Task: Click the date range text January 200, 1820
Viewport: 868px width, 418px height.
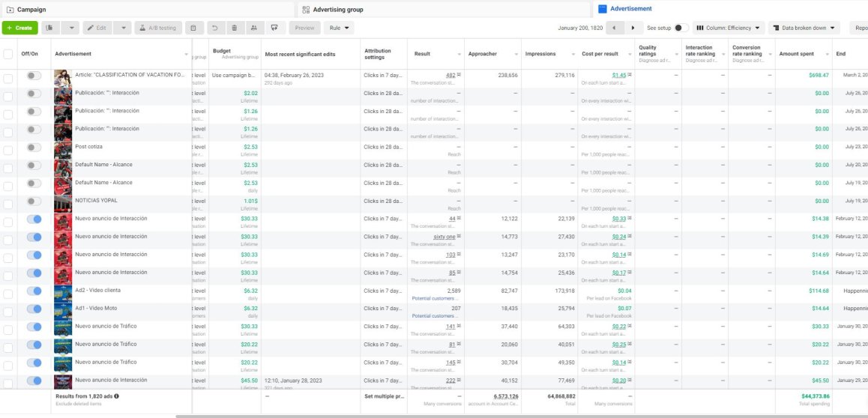Action: click(x=580, y=28)
